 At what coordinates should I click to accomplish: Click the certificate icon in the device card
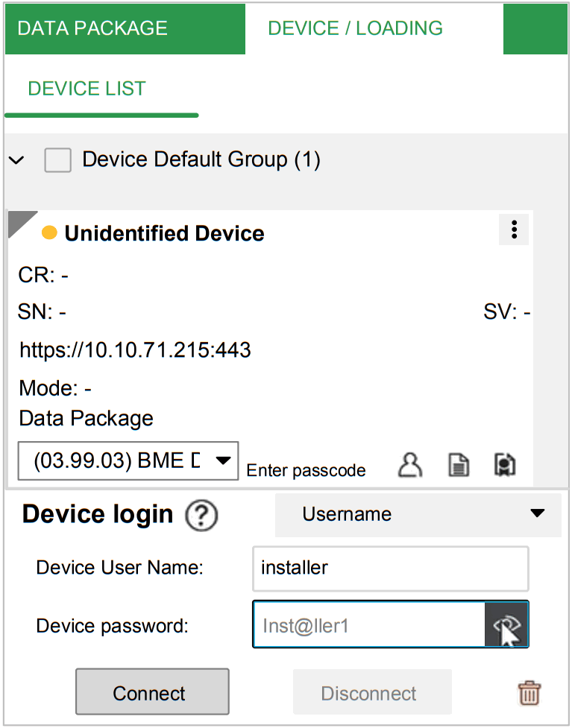coord(504,464)
